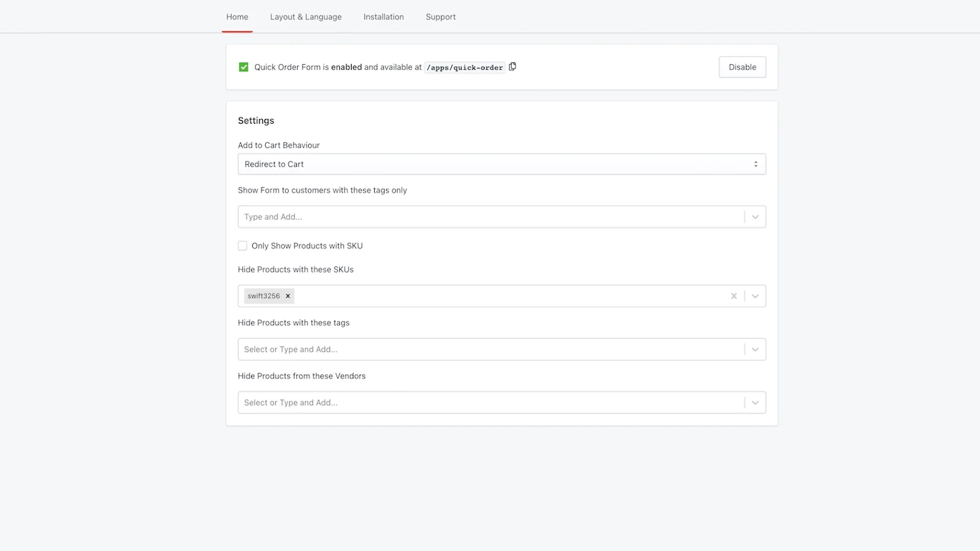Disable the Quick Order Form

742,67
